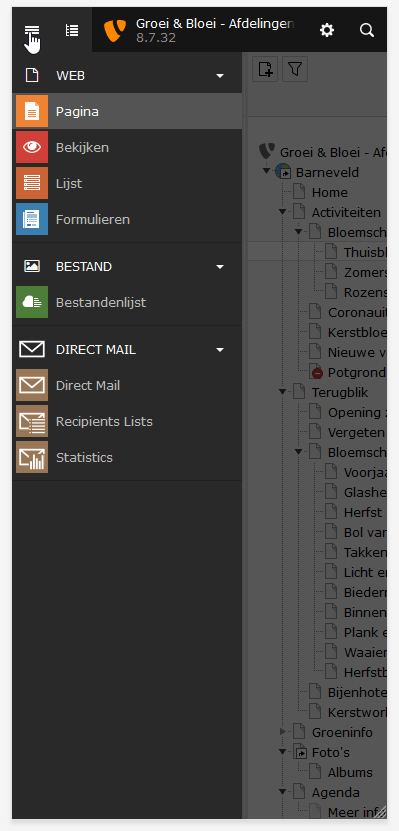Select the Vergeten page in tree

point(356,432)
